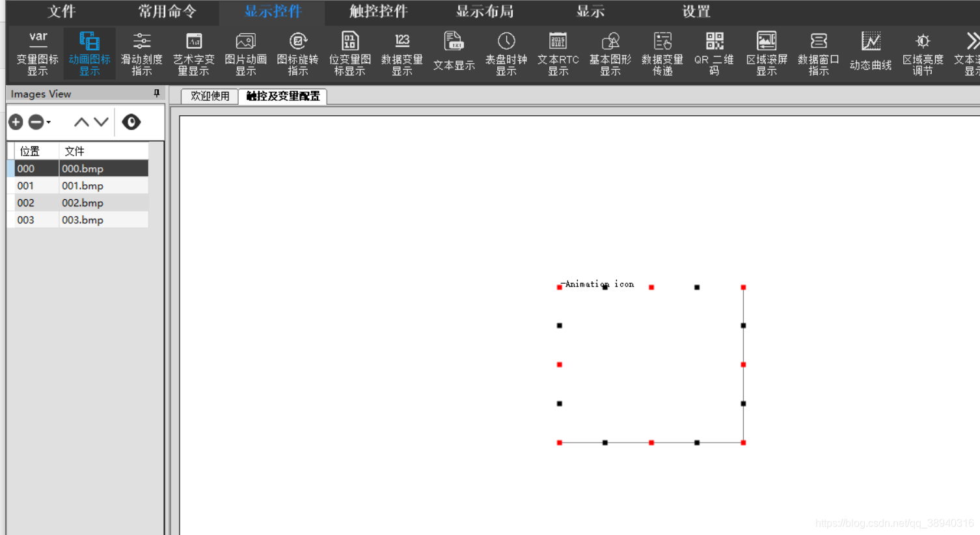Pin the Images View panel

click(x=157, y=94)
